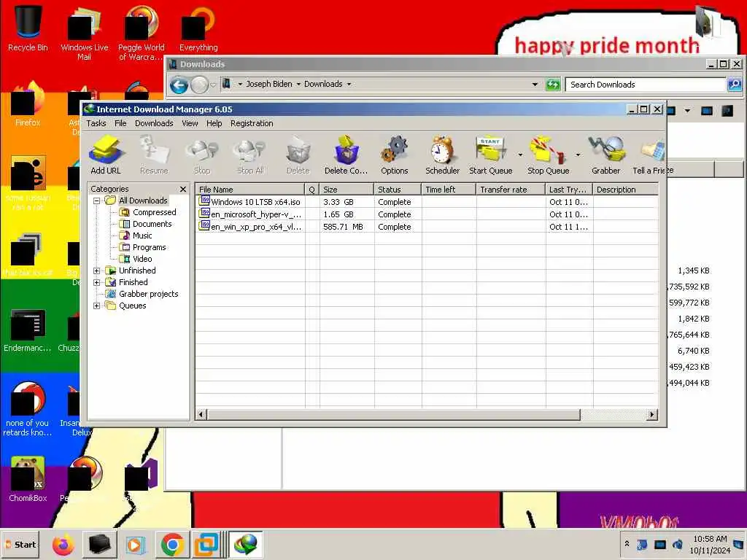The height and width of the screenshot is (560, 747).
Task: Close the Categories panel
Action: 183,189
